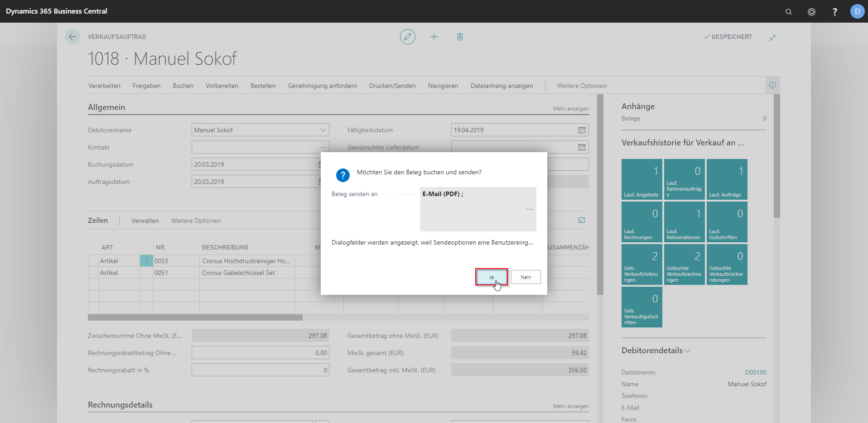Open the user account avatar D
This screenshot has width=868, height=423.
click(857, 11)
